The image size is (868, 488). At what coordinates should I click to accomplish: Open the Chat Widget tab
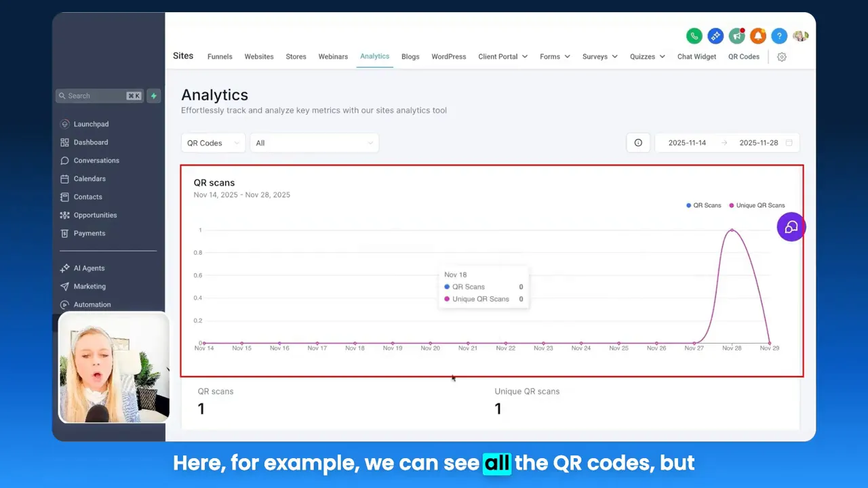tap(696, 57)
